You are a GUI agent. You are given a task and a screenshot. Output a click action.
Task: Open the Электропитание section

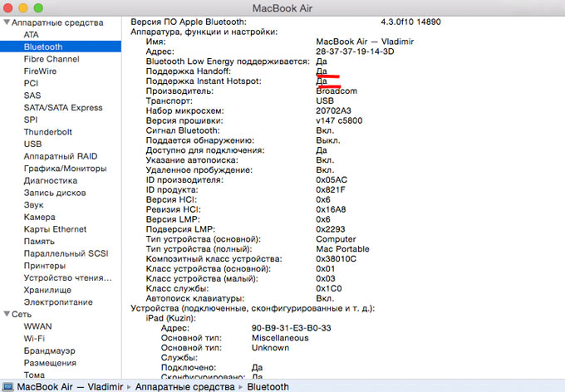[58, 302]
